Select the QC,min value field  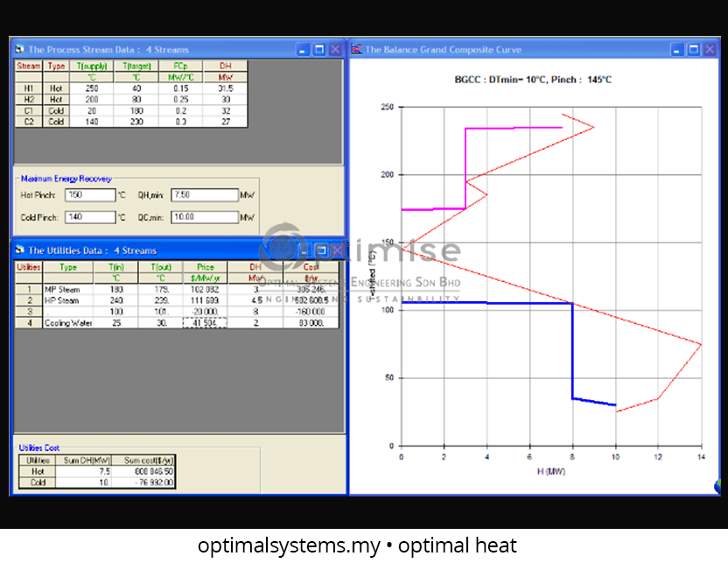[204, 217]
